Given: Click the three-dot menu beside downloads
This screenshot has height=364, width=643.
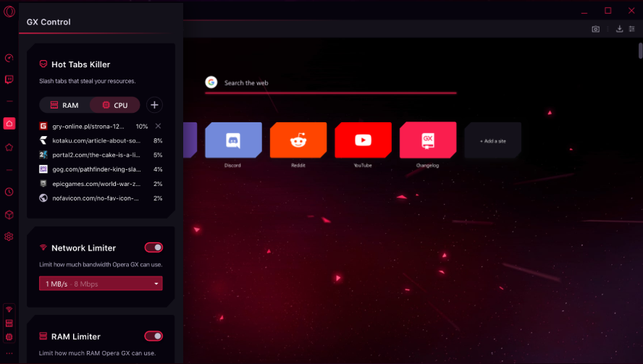Looking at the screenshot, I should click(x=608, y=29).
